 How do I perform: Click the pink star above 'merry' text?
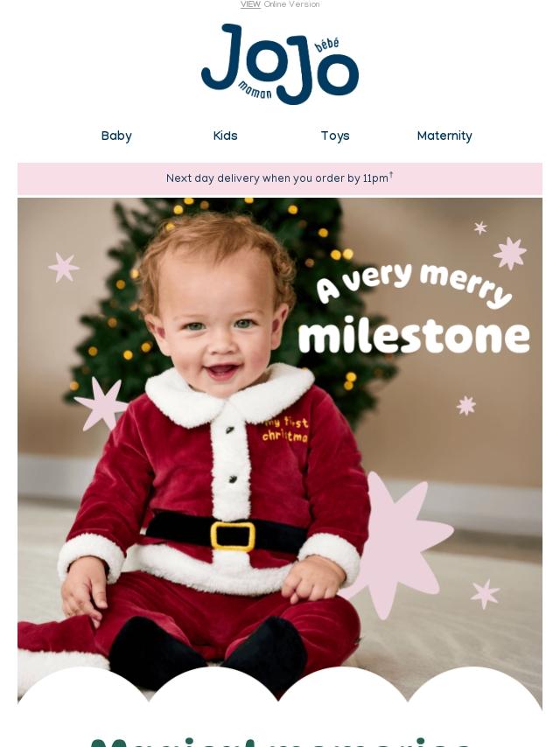[x=509, y=253]
